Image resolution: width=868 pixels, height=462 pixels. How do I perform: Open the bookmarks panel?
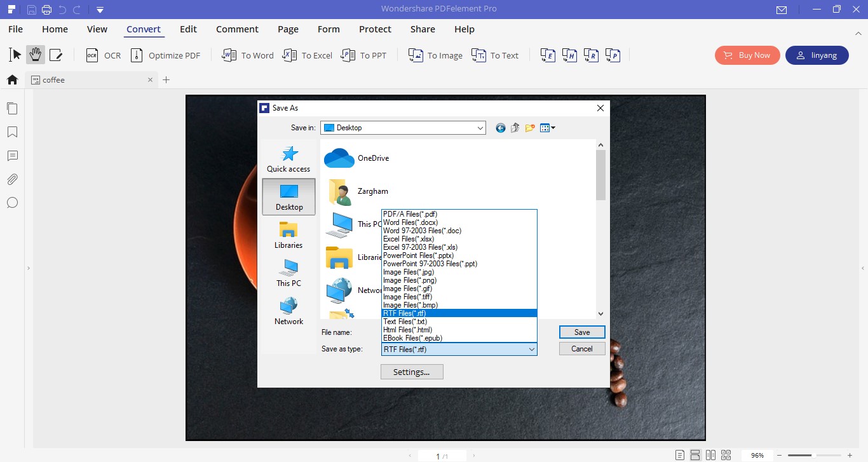click(x=12, y=132)
